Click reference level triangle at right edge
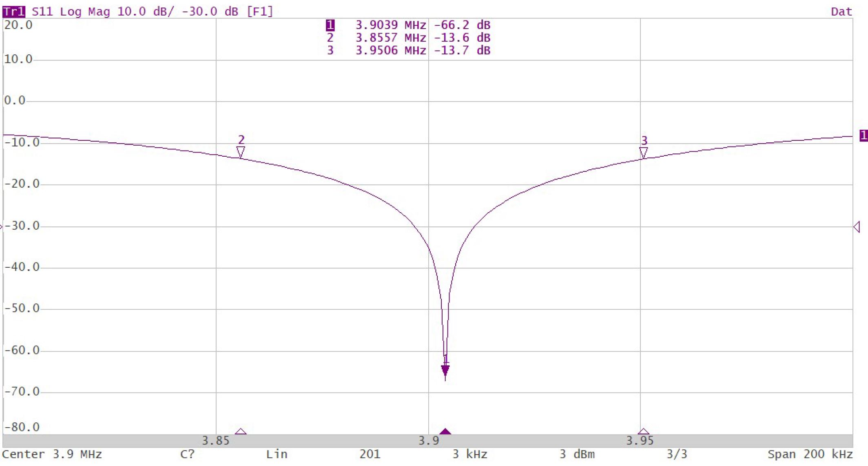Viewport: 868px width, 466px height. click(x=857, y=227)
